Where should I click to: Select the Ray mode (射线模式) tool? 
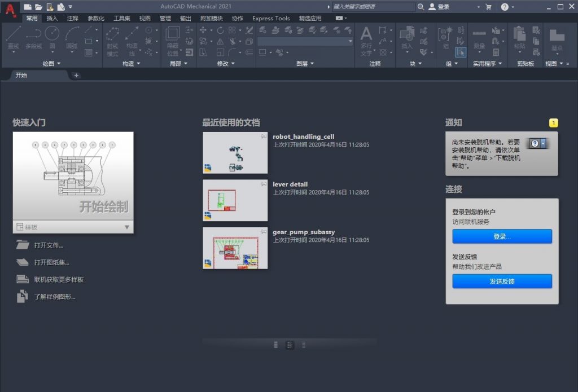(112, 41)
